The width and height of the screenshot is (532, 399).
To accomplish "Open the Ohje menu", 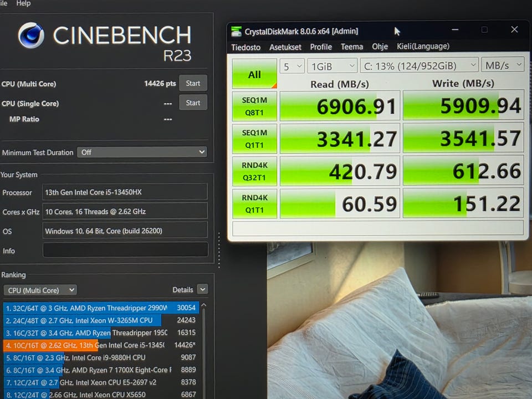I will [x=380, y=46].
